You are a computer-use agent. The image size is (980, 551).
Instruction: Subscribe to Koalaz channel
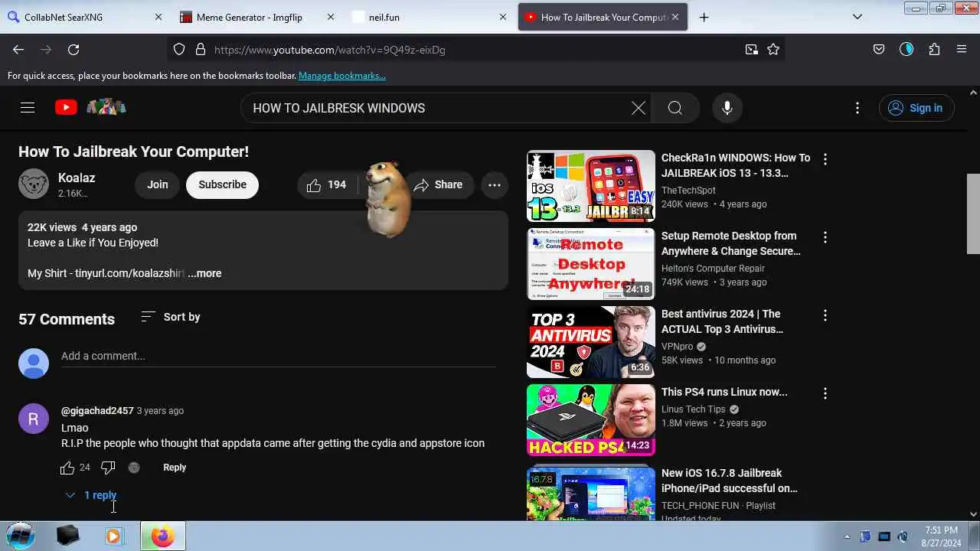coord(222,184)
